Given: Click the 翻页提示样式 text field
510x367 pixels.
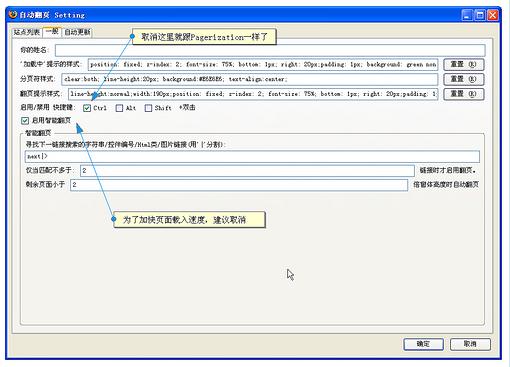Looking at the screenshot, I should tap(253, 94).
